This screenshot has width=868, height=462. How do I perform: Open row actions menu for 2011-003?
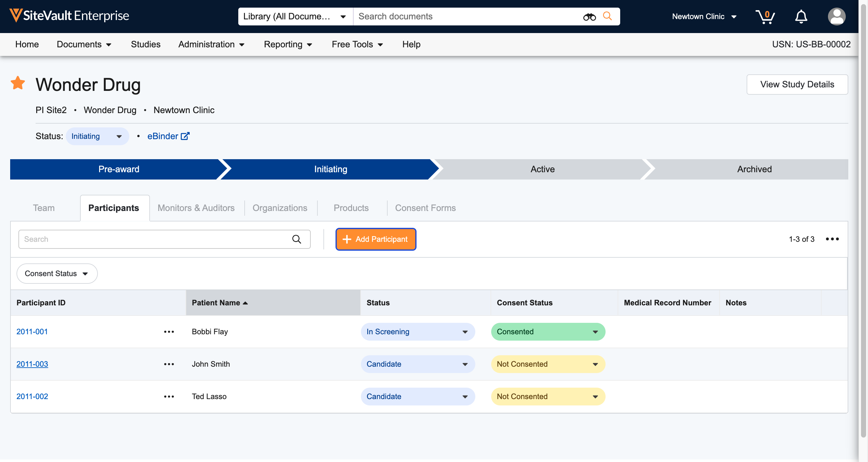[x=169, y=364]
